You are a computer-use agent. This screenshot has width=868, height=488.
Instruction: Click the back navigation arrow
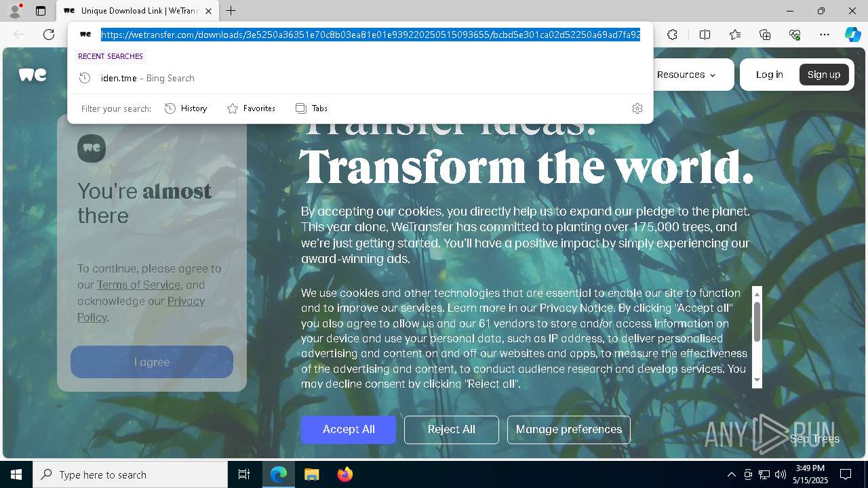tap(19, 35)
